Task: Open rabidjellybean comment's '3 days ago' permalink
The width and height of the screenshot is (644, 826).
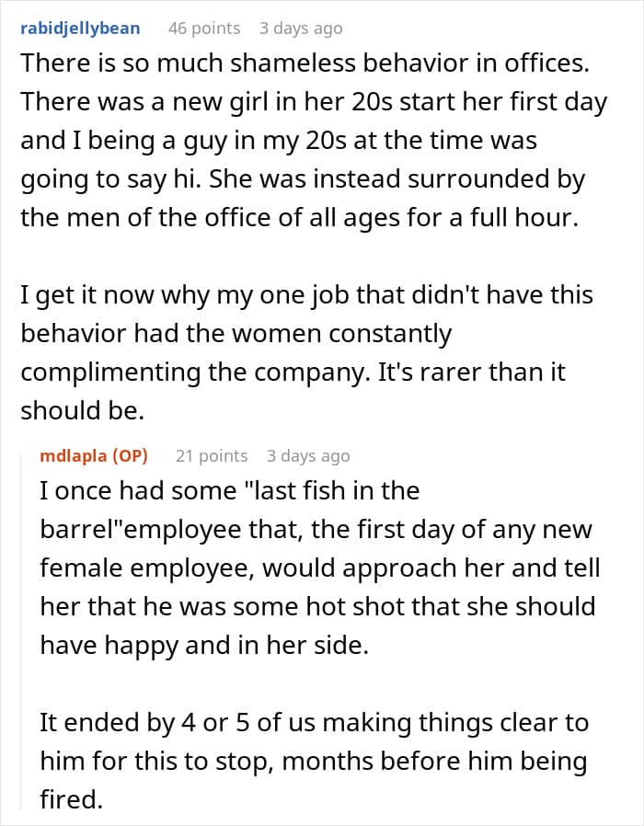Action: pyautogui.click(x=301, y=28)
